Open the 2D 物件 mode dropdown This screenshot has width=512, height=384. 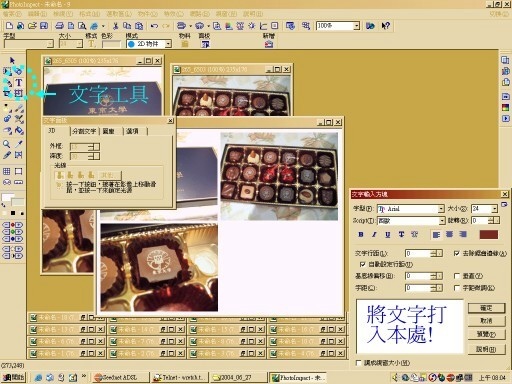[168, 44]
